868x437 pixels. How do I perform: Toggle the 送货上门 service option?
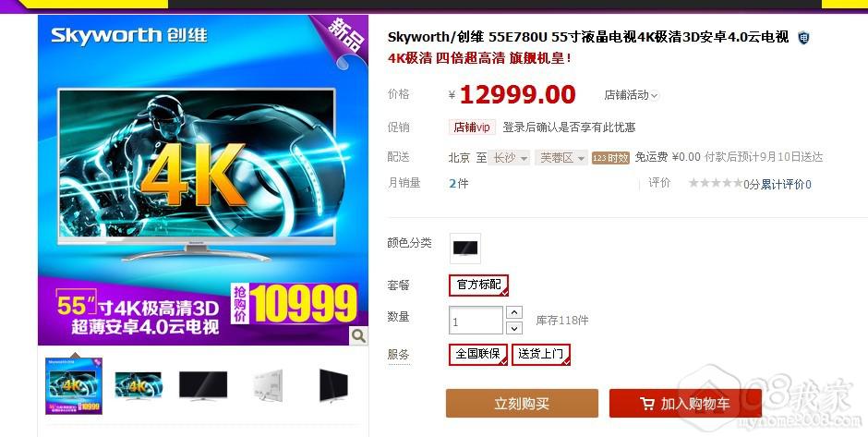click(x=541, y=355)
